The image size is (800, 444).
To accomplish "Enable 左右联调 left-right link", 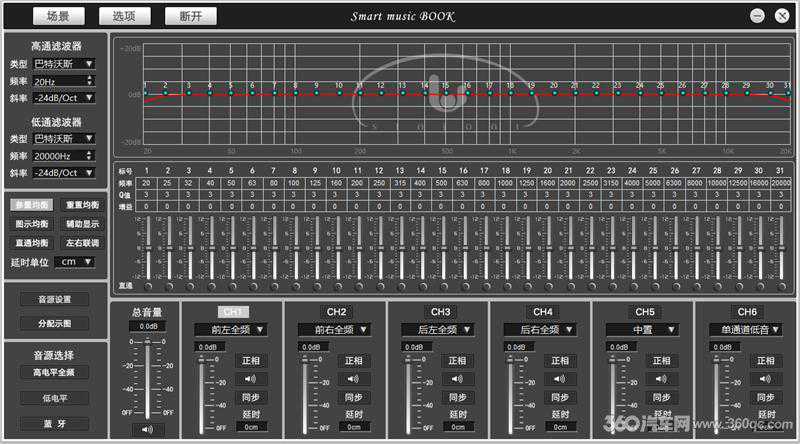I will 82,242.
